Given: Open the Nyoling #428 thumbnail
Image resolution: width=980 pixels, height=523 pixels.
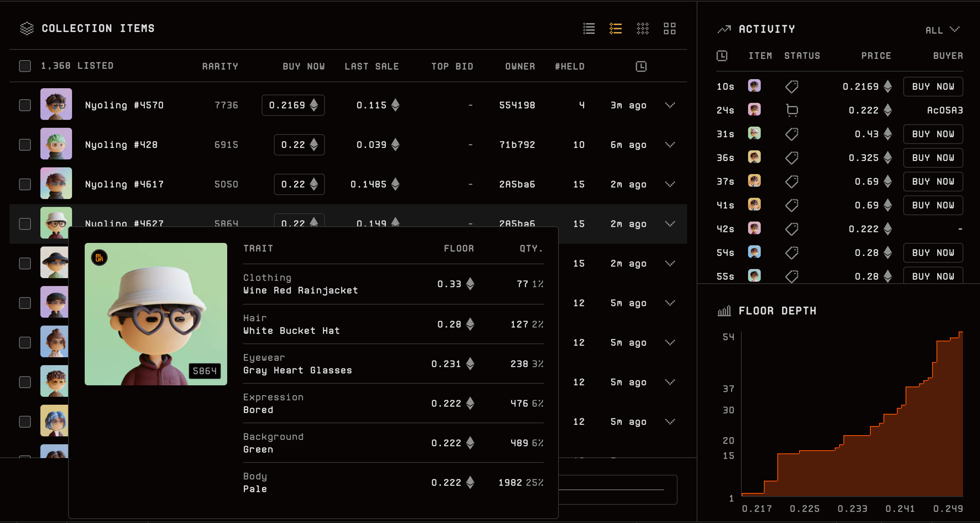Looking at the screenshot, I should 56,144.
